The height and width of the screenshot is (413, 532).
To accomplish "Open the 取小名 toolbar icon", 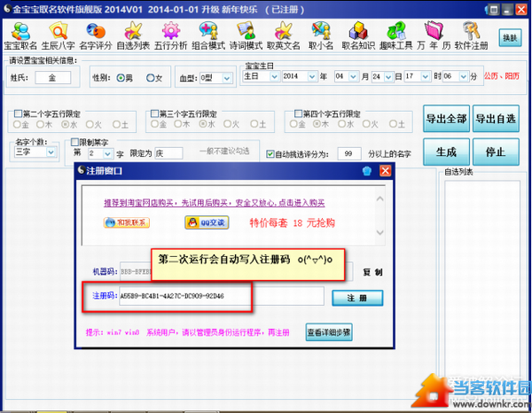I will [x=321, y=35].
